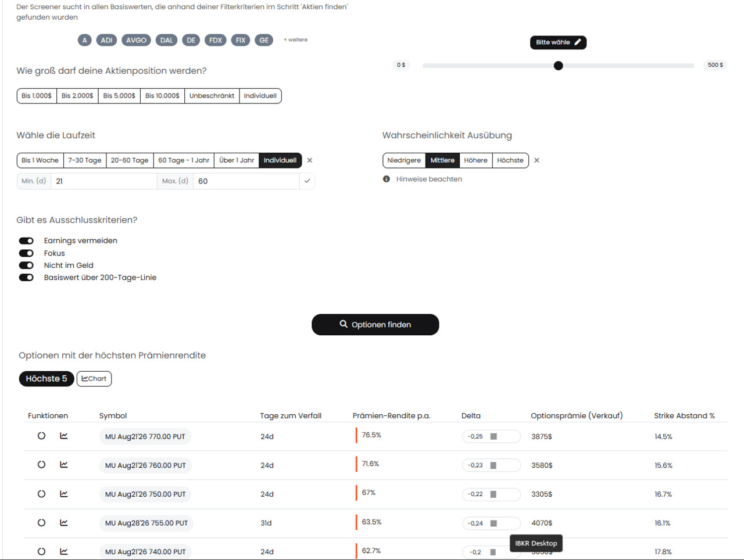744x560 pixels.
Task: Select Über 1 Jahr duration
Action: [x=237, y=160]
